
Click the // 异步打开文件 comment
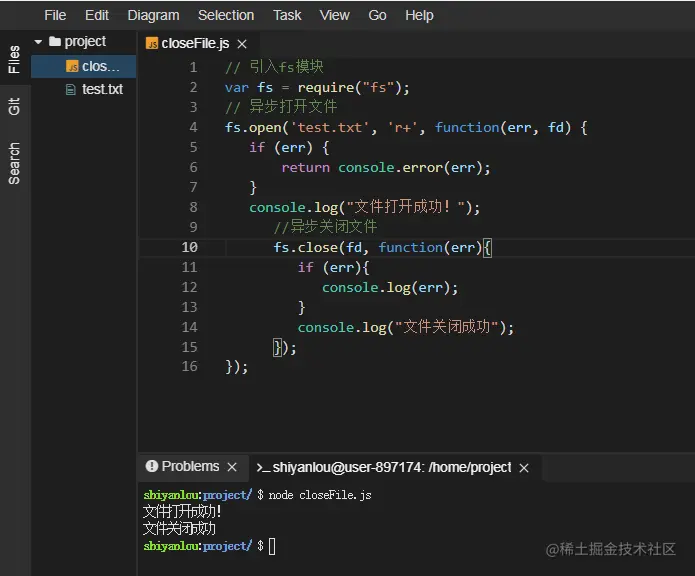coord(281,107)
